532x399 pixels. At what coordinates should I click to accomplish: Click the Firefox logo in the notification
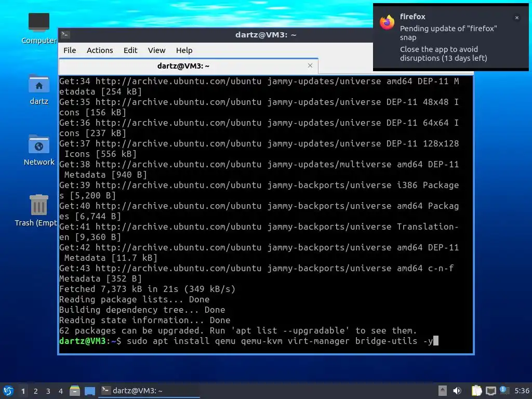coord(387,22)
